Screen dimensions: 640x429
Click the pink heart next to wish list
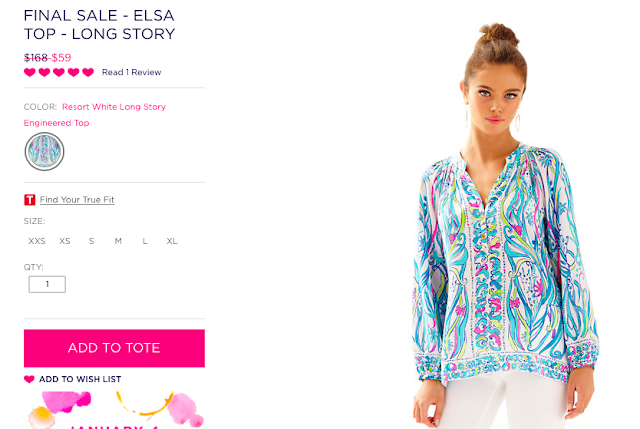click(29, 379)
